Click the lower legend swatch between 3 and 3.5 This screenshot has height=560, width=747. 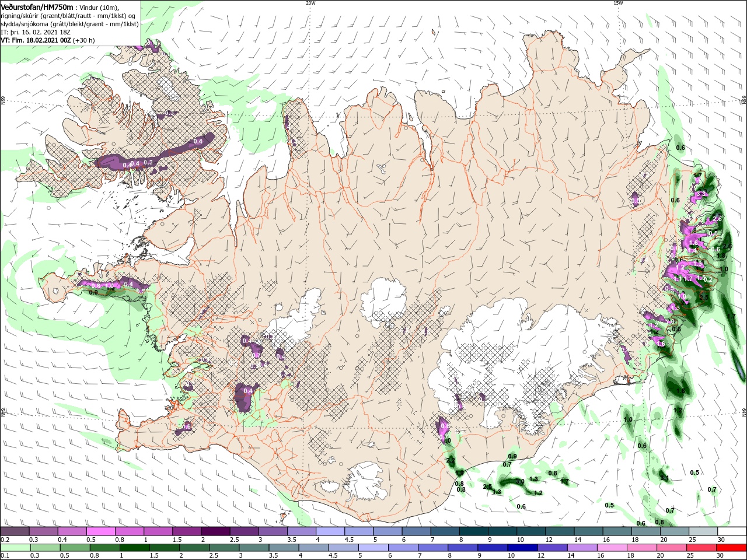point(254,548)
